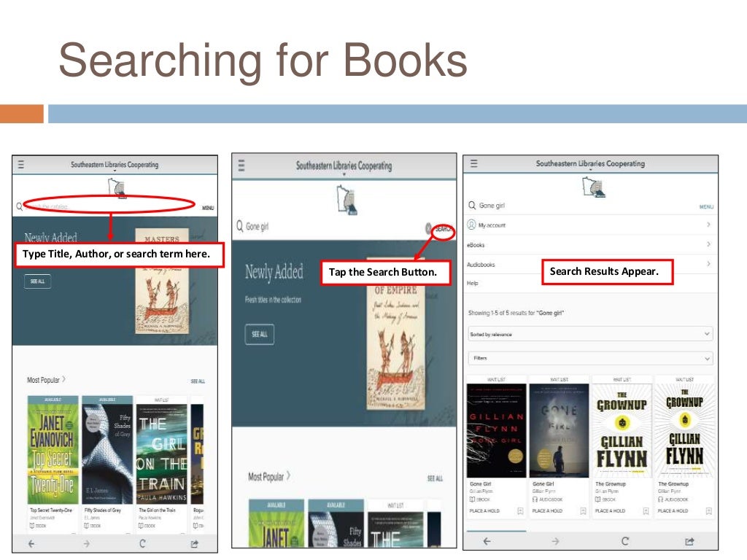Reload the page in the left phone screen

(142, 543)
